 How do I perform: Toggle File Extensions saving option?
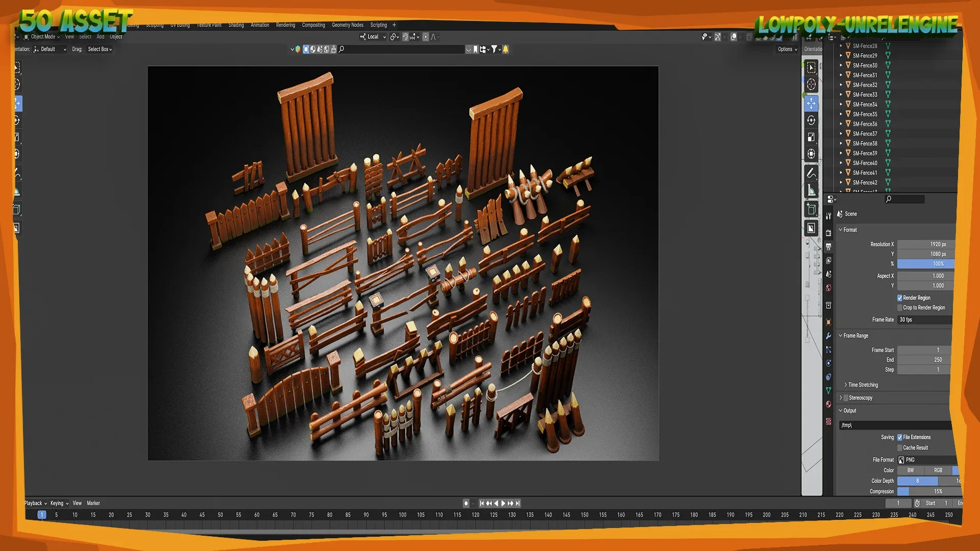click(899, 437)
